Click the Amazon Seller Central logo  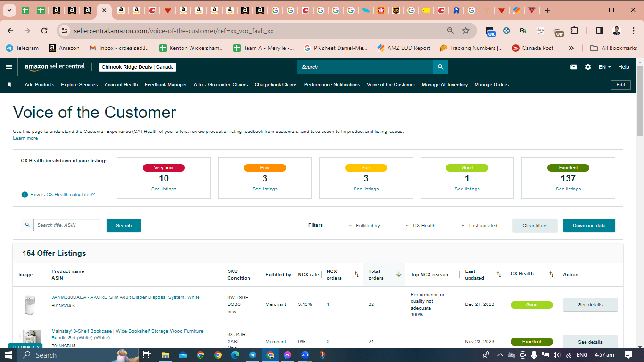pyautogui.click(x=55, y=67)
